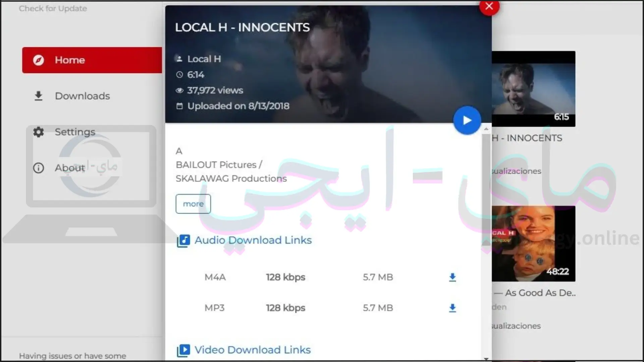Open the Settings page
The height and width of the screenshot is (362, 644).
[x=75, y=132]
